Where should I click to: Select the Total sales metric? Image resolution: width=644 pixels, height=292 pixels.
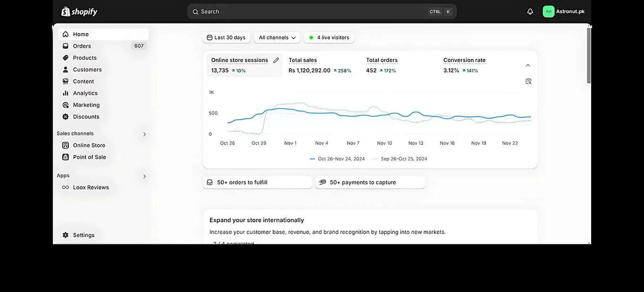(x=321, y=65)
